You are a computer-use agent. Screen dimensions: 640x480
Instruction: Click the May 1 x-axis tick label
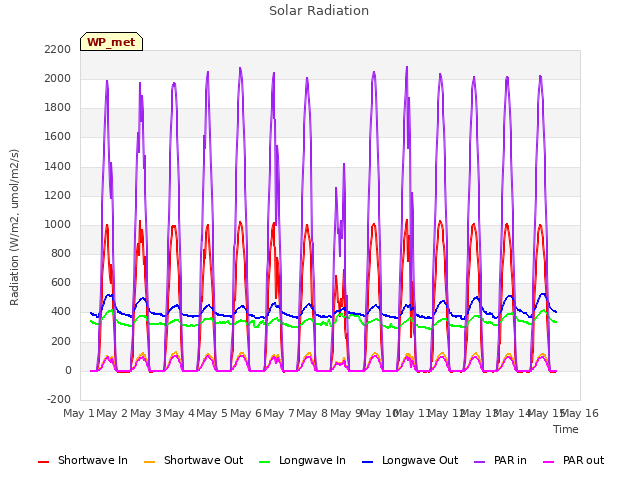click(x=79, y=413)
